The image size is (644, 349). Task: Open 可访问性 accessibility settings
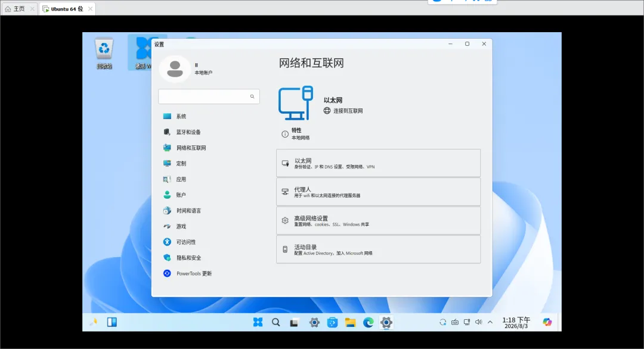pos(179,242)
